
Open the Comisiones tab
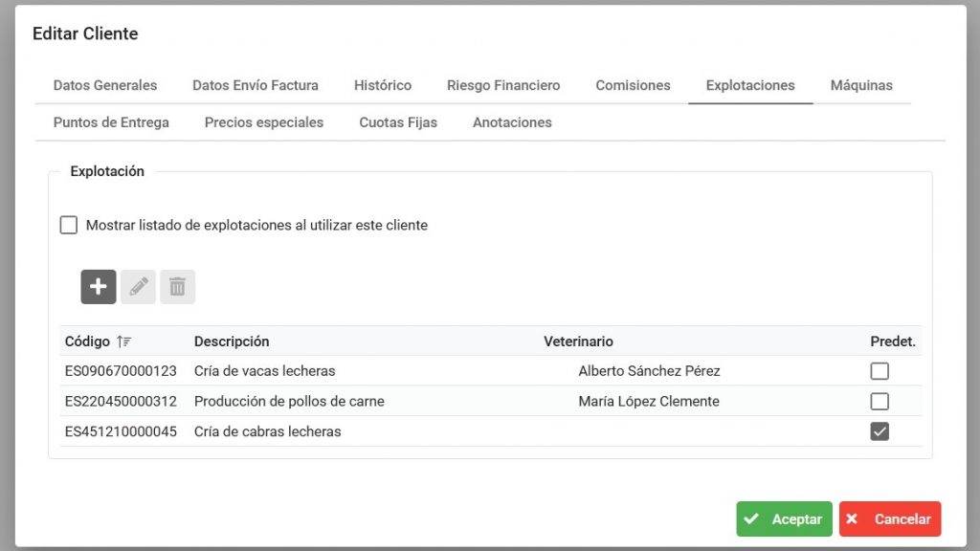click(x=633, y=85)
